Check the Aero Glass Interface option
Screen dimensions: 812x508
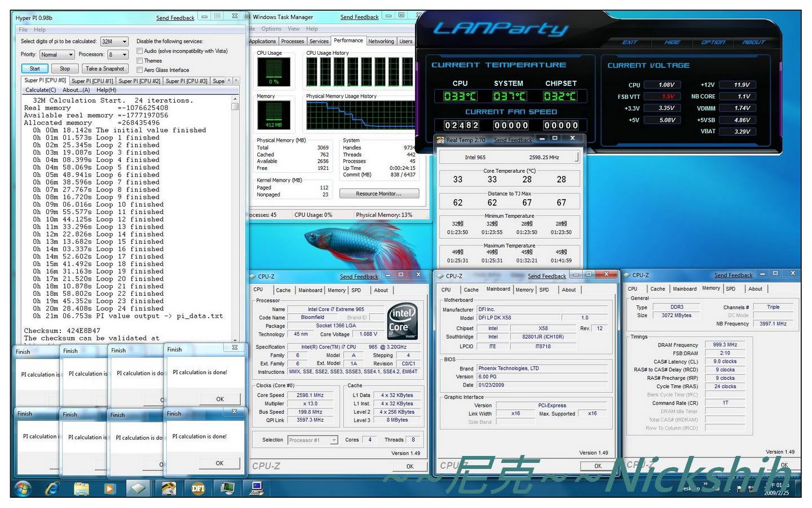tap(140, 70)
